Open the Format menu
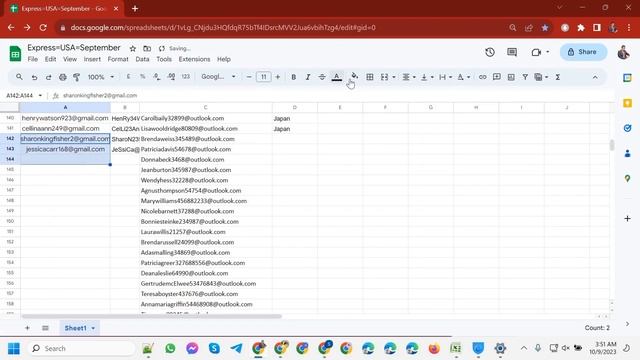Viewport: 640px width, 360px height. click(x=118, y=59)
